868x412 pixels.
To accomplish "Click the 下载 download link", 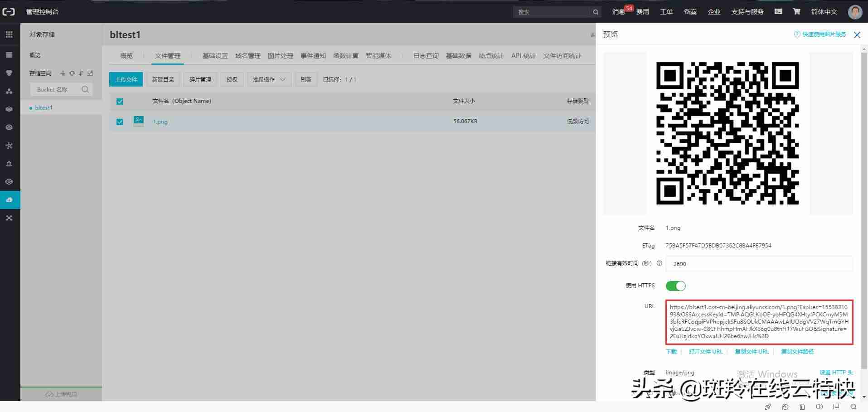I will tap(671, 352).
